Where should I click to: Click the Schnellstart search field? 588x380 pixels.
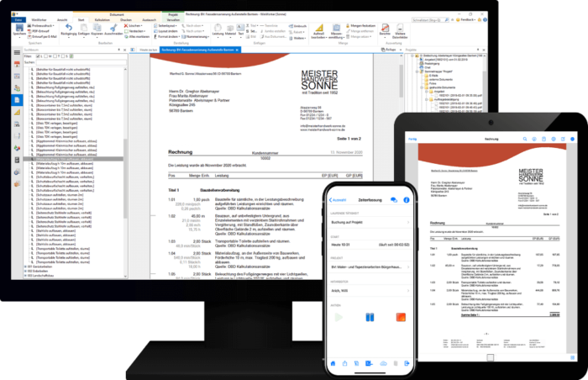click(x=430, y=20)
